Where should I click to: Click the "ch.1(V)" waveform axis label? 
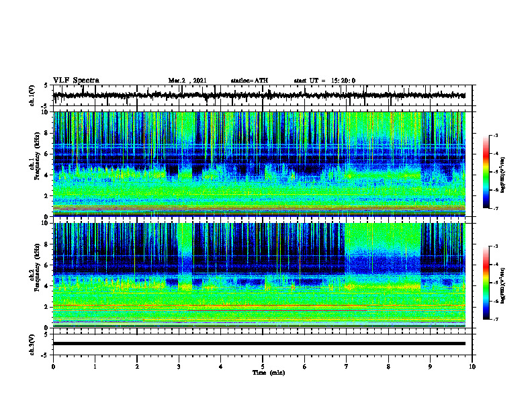coord(32,95)
